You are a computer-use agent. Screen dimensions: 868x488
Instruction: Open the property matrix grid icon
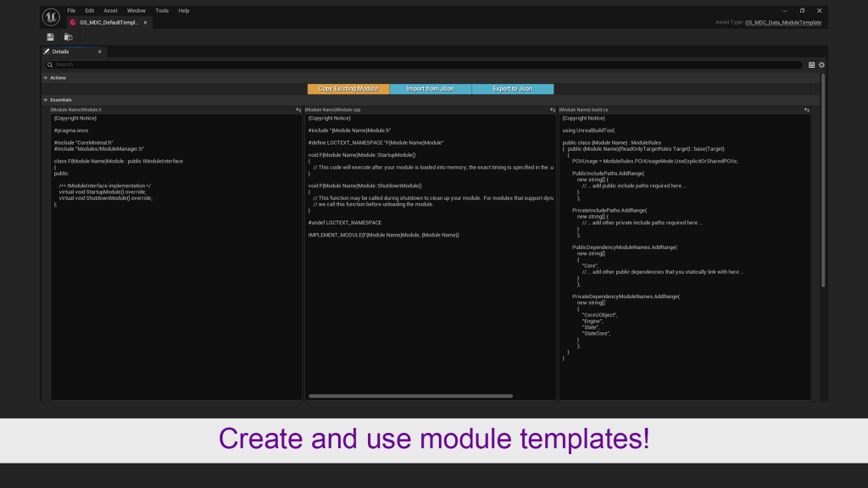click(811, 64)
